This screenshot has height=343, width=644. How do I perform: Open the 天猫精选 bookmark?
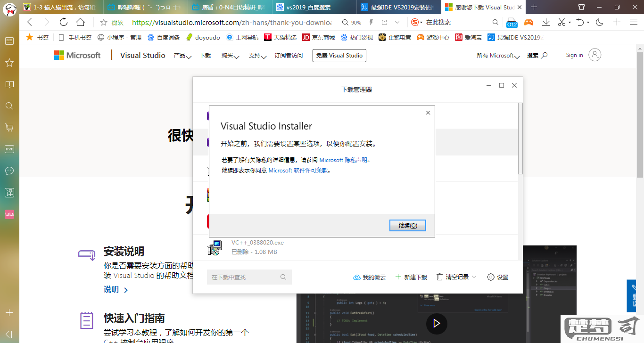tap(281, 37)
